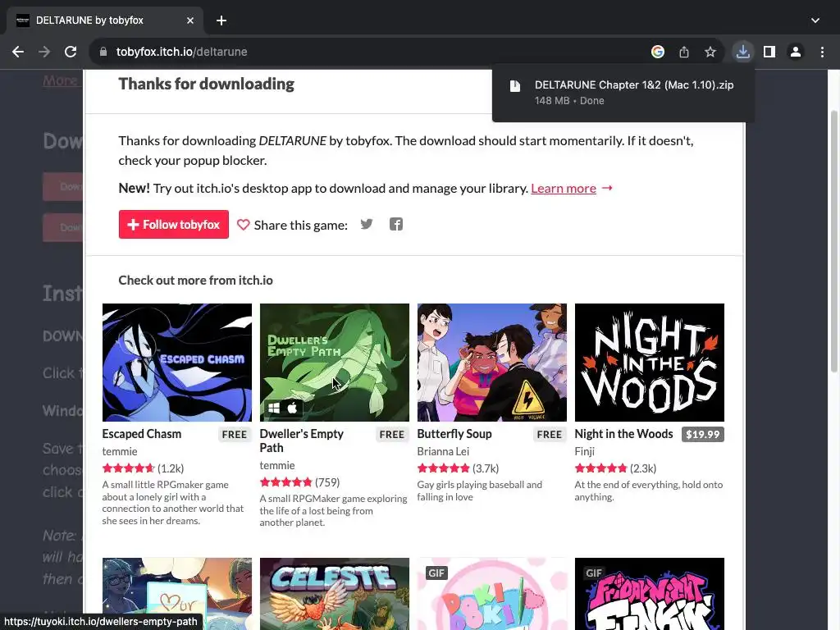Go back with the browser back arrow
The width and height of the screenshot is (840, 630).
[x=18, y=52]
